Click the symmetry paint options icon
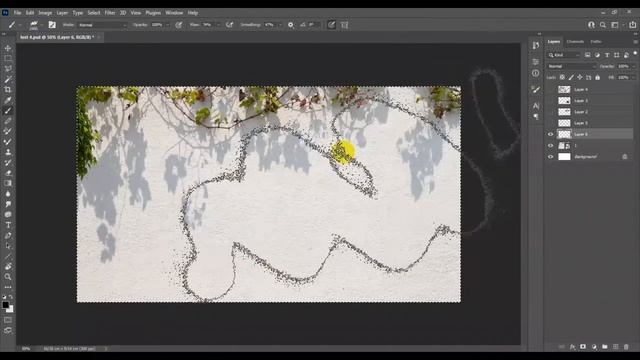 click(x=344, y=25)
